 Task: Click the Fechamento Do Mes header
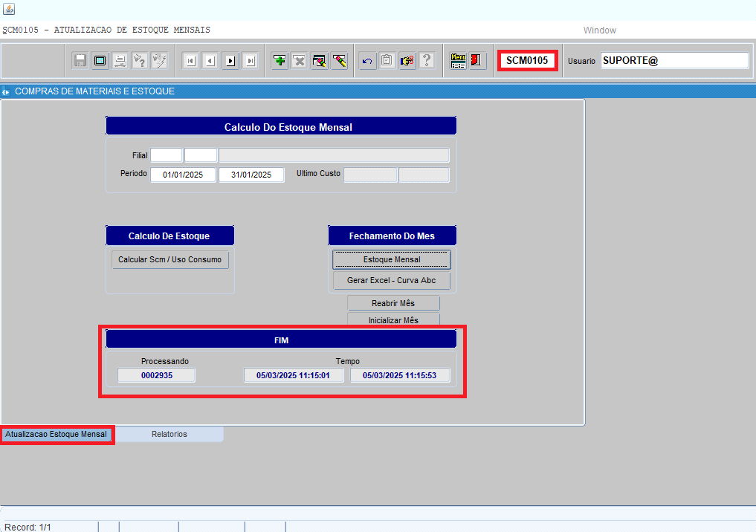392,236
